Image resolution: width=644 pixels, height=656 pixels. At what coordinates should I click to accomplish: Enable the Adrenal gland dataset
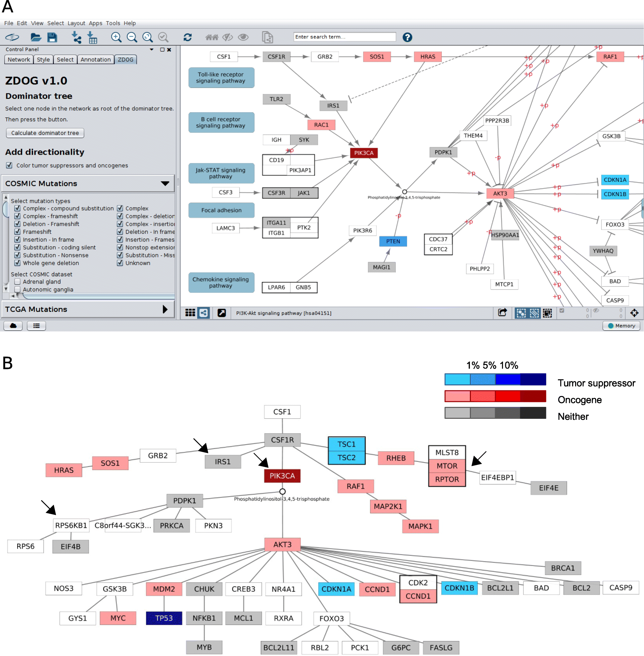(18, 282)
